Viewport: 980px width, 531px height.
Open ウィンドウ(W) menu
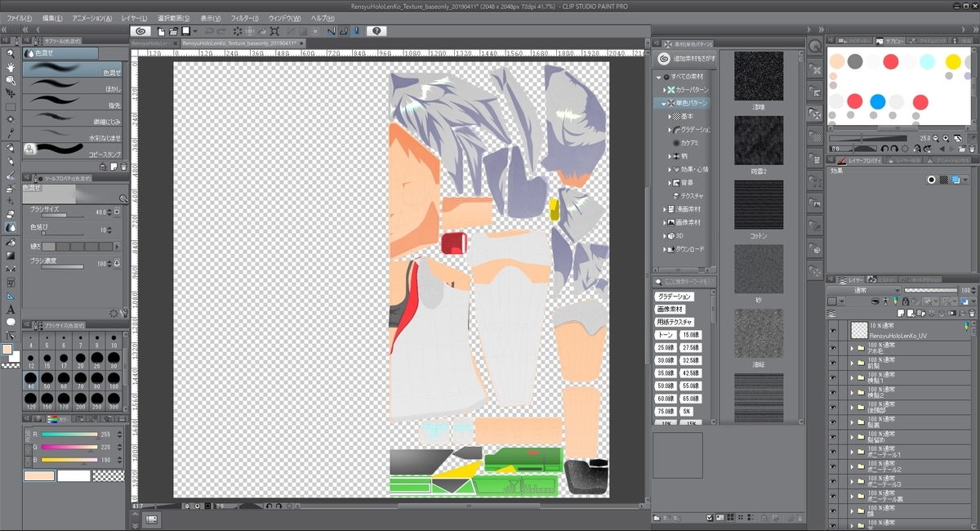click(285, 18)
